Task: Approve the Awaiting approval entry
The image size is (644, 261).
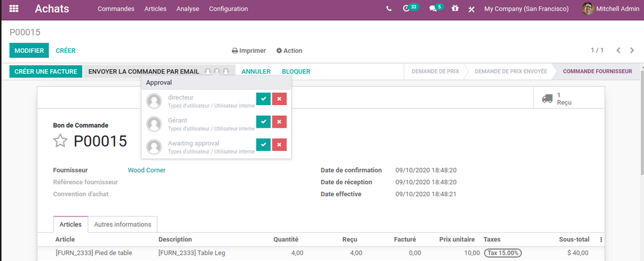Action: [264, 145]
